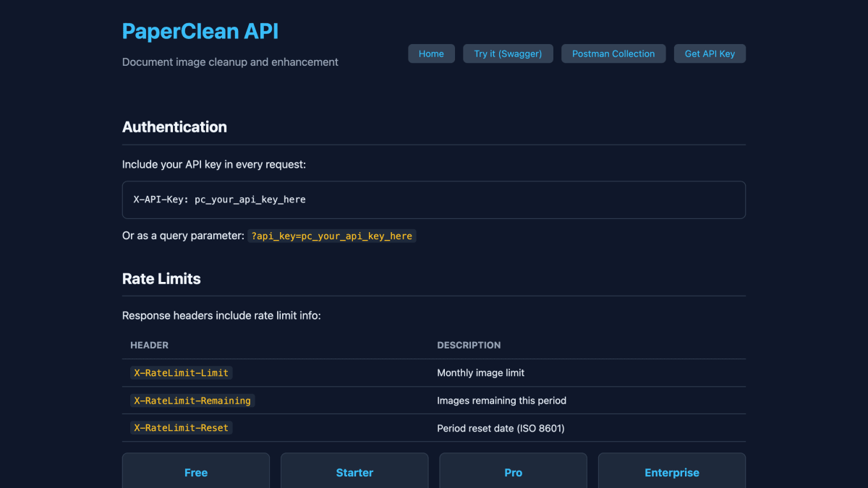Select the X-RateLimit-Limit header code
This screenshot has height=488, width=868.
click(x=182, y=373)
